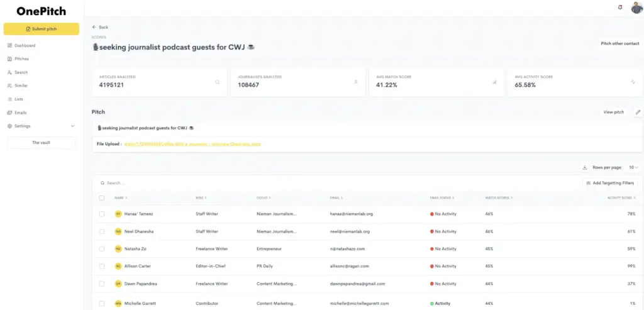The image size is (644, 310).
Task: Click Dawn Papandrea avatar icon
Action: [118, 284]
